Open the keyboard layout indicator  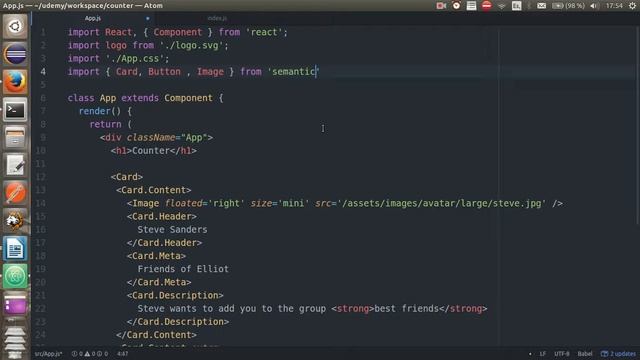[517, 6]
